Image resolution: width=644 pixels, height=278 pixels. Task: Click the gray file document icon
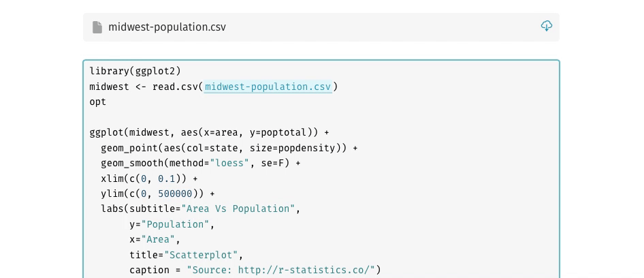(97, 27)
